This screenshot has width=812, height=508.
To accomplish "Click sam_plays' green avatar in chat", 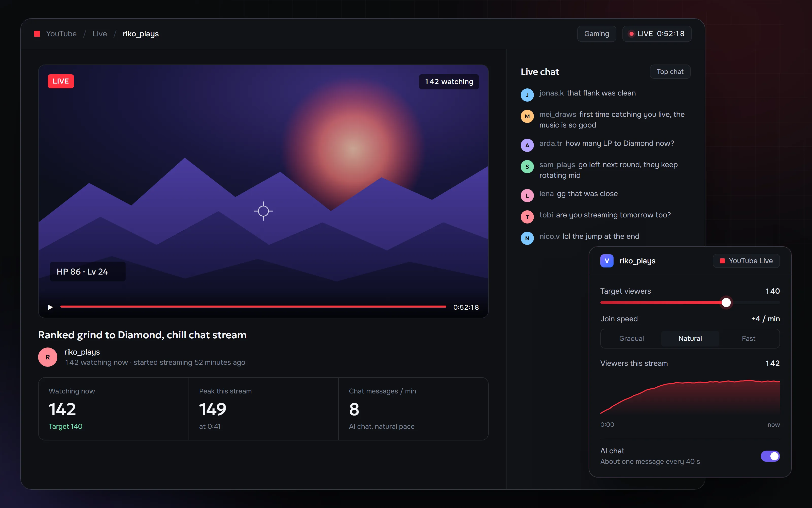I will click(527, 167).
